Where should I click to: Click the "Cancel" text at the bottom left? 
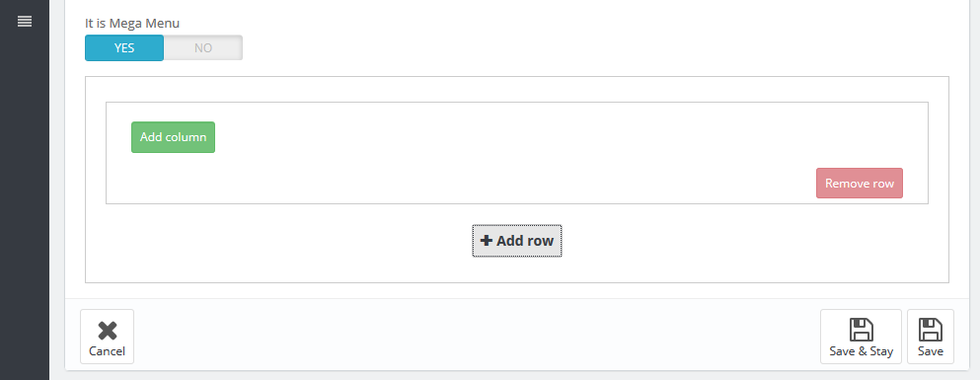(x=107, y=351)
